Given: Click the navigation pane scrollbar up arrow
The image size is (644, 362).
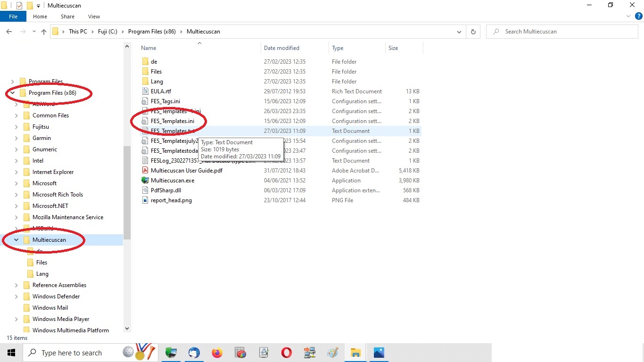Looking at the screenshot, I should point(127,47).
